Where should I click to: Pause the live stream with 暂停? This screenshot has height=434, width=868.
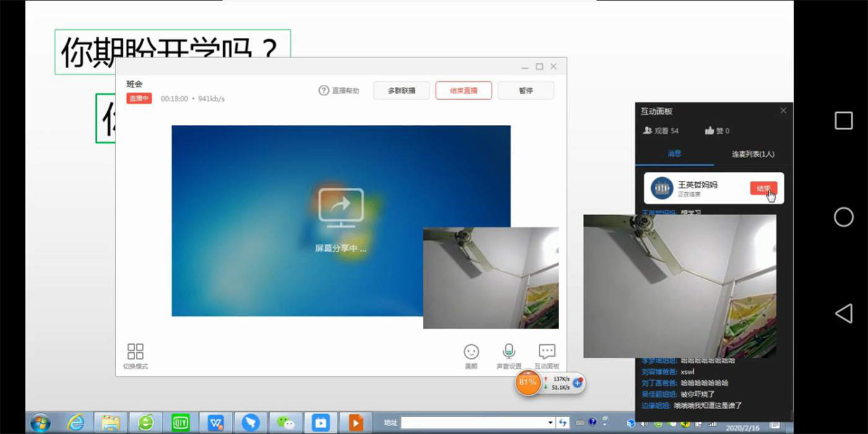(525, 91)
